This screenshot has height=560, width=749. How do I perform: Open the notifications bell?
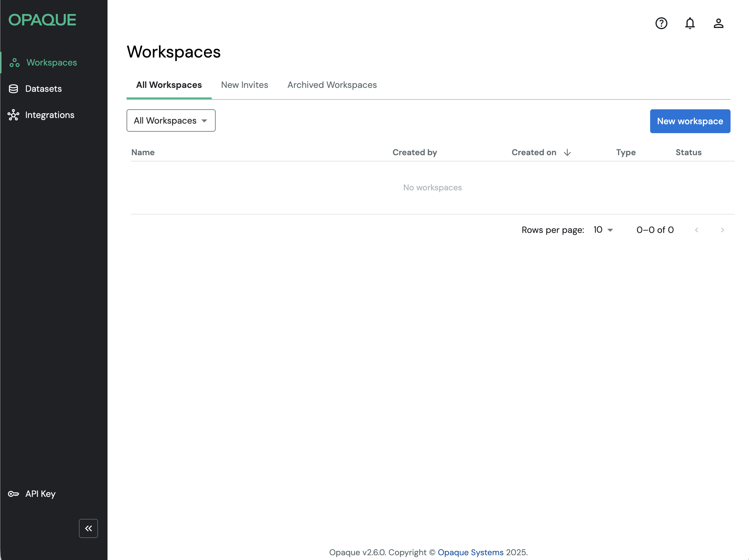pos(690,23)
